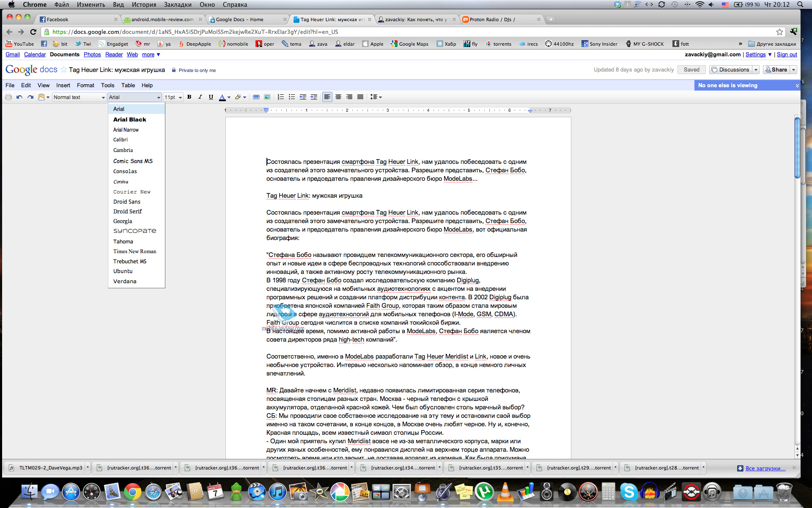Select justify paragraph button

click(360, 97)
